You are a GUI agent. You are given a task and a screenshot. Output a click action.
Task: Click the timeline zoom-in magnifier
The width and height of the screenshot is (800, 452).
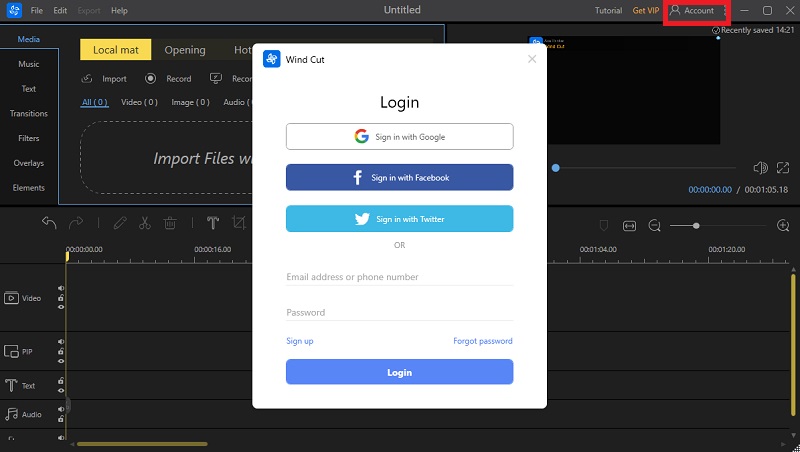click(783, 225)
